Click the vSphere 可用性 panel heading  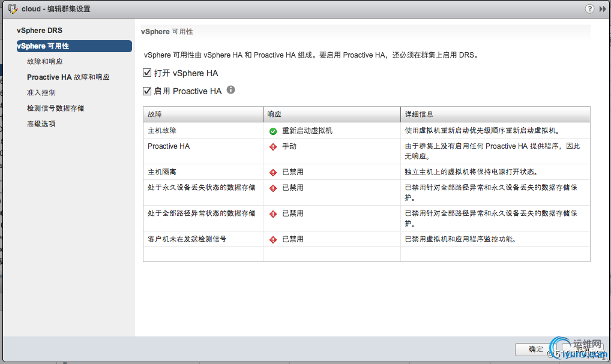pyautogui.click(x=167, y=32)
